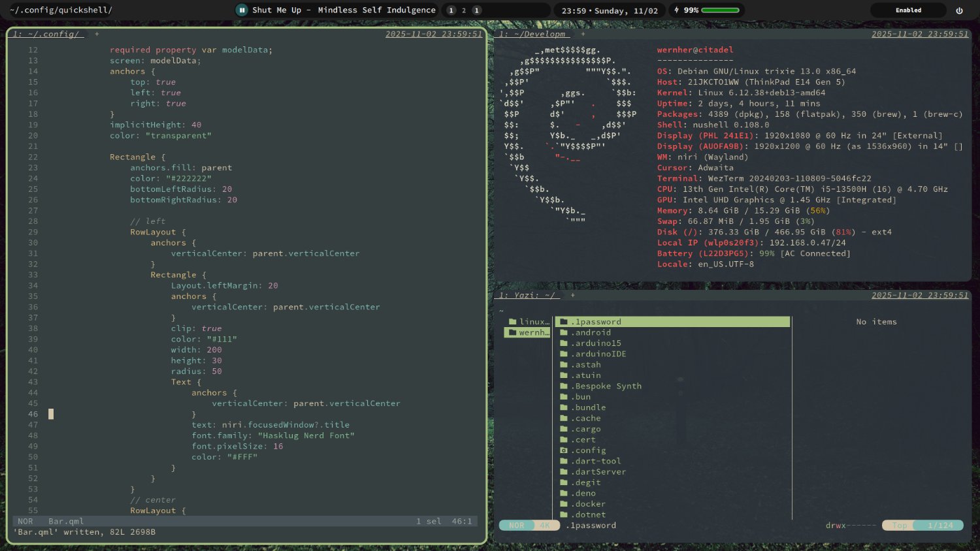This screenshot has width=980, height=551.
Task: Open the .config folder icon in Yazi
Action: click(x=564, y=450)
